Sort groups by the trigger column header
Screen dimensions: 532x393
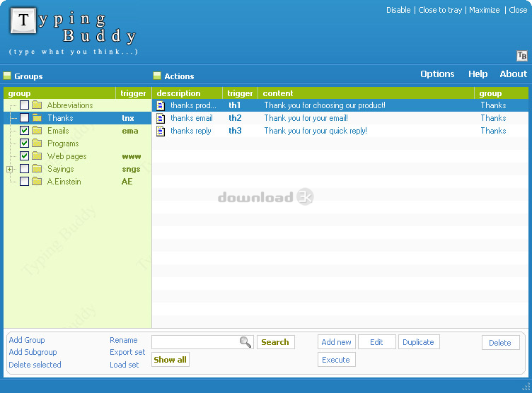coord(133,93)
